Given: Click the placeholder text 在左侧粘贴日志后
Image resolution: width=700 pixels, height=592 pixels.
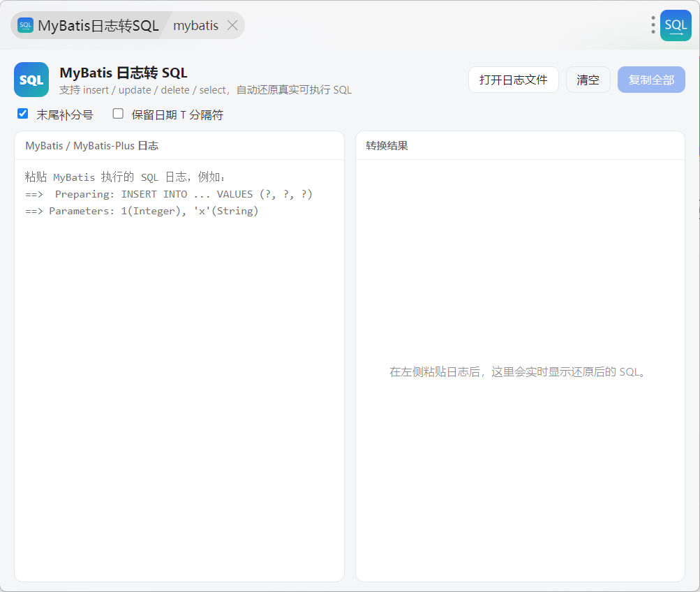Looking at the screenshot, I should pos(517,372).
